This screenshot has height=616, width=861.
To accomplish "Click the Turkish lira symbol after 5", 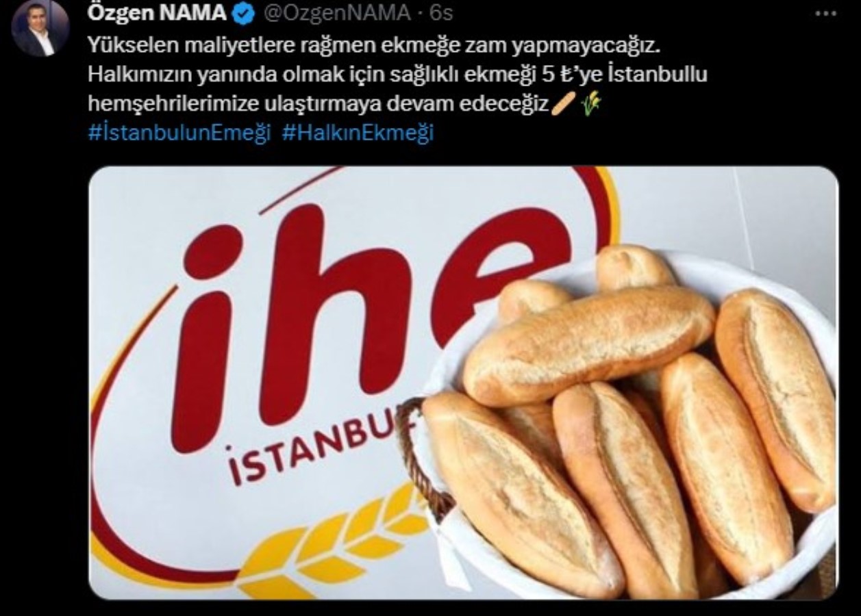I will pos(566,75).
